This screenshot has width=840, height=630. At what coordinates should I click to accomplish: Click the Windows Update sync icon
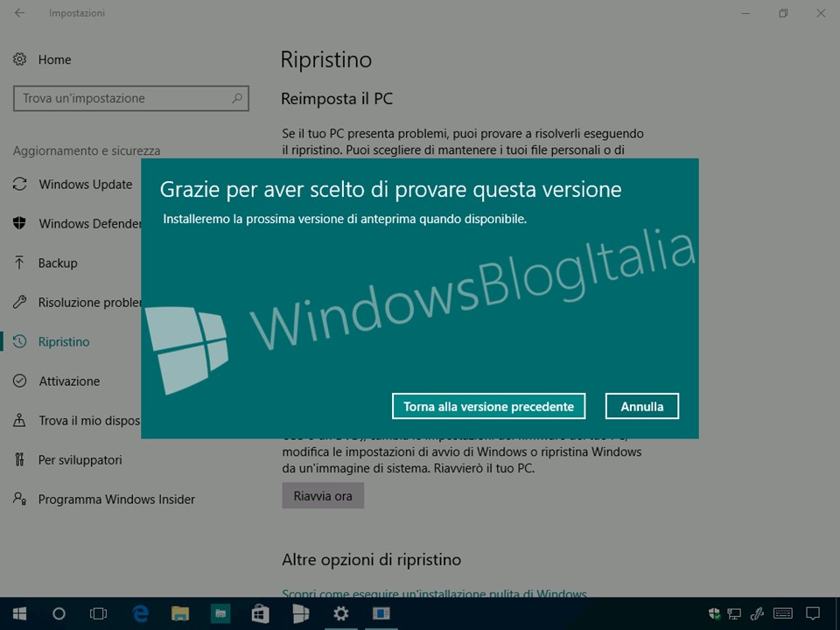20,185
